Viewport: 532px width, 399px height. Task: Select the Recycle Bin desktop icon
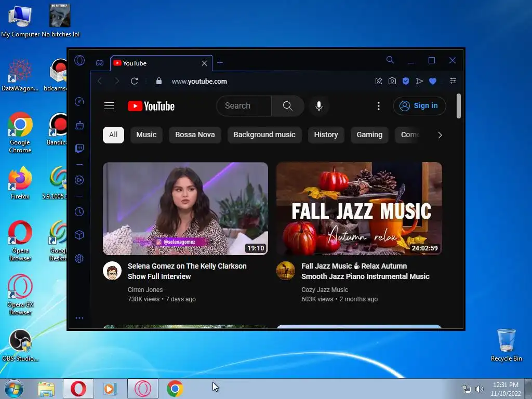(506, 345)
